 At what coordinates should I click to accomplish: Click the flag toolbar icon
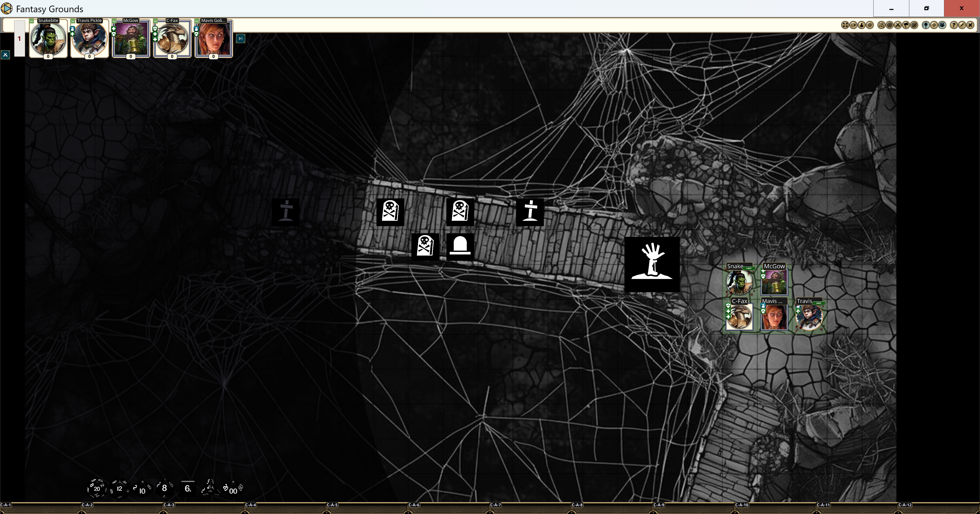point(906,25)
